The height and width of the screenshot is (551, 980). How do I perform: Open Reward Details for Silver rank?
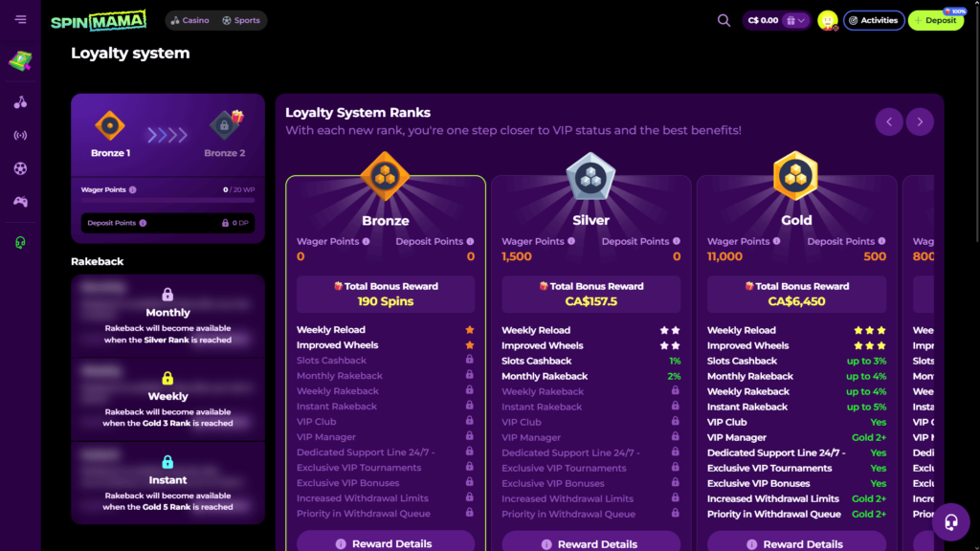590,543
